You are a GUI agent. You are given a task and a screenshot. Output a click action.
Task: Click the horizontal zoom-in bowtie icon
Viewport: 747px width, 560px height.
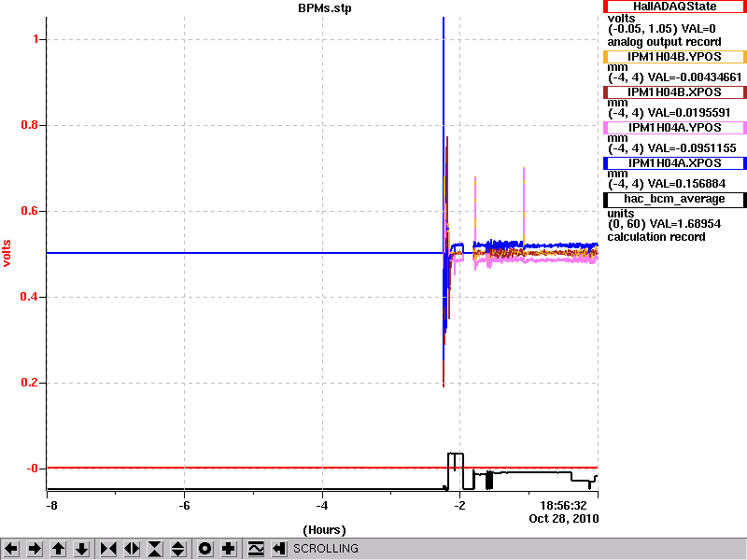[x=108, y=549]
